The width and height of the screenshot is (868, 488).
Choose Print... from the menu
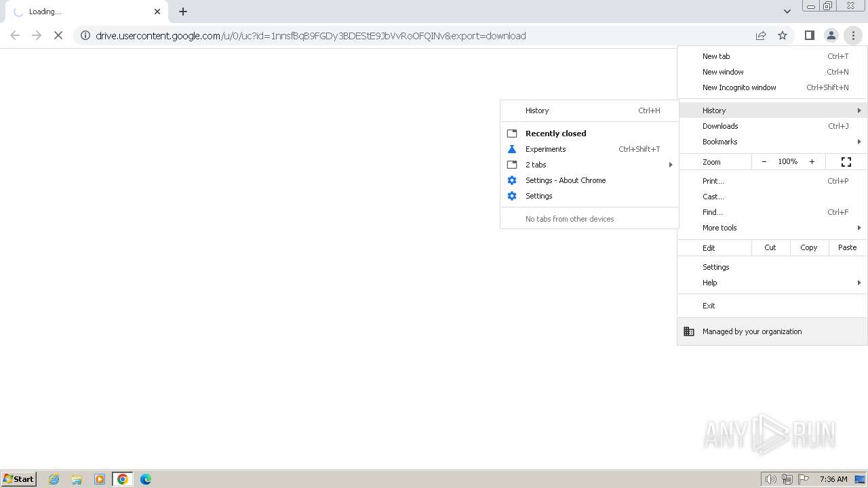coord(772,181)
